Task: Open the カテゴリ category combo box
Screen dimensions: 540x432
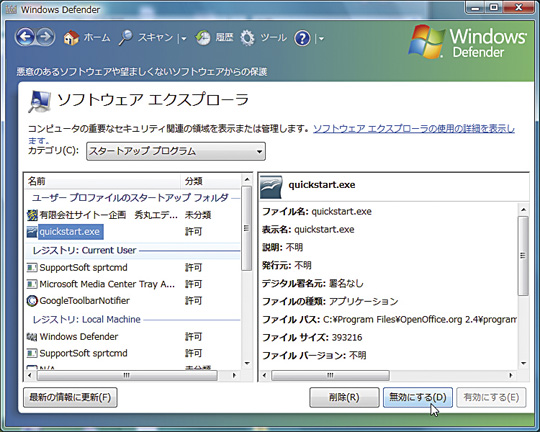Action: coord(176,151)
